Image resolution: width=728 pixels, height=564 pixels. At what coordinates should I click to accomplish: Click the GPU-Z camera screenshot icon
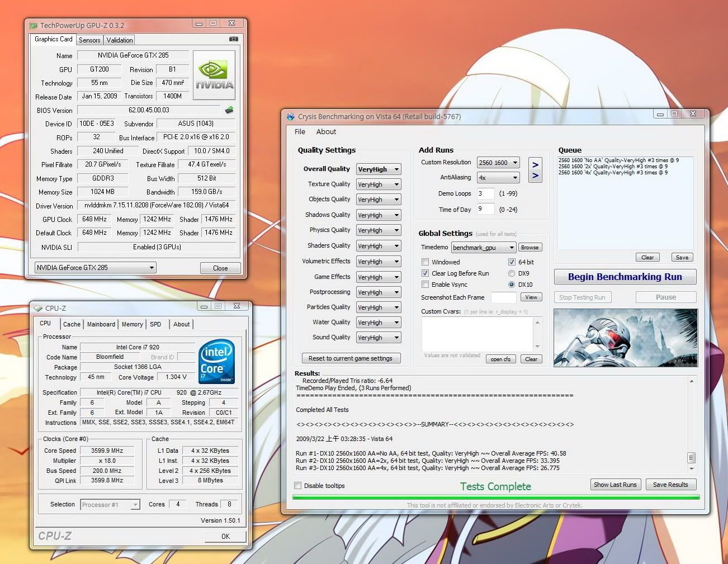234,39
